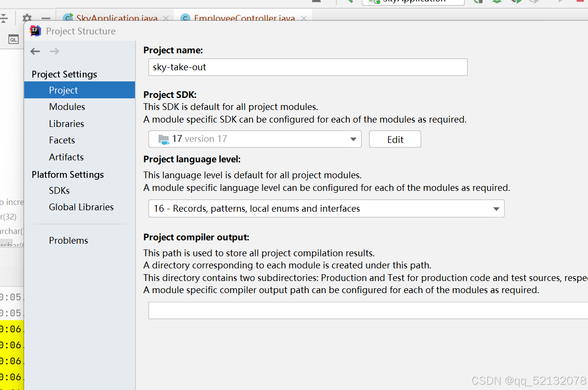588x390 pixels.
Task: Click the Project Settings section header
Action: 64,74
